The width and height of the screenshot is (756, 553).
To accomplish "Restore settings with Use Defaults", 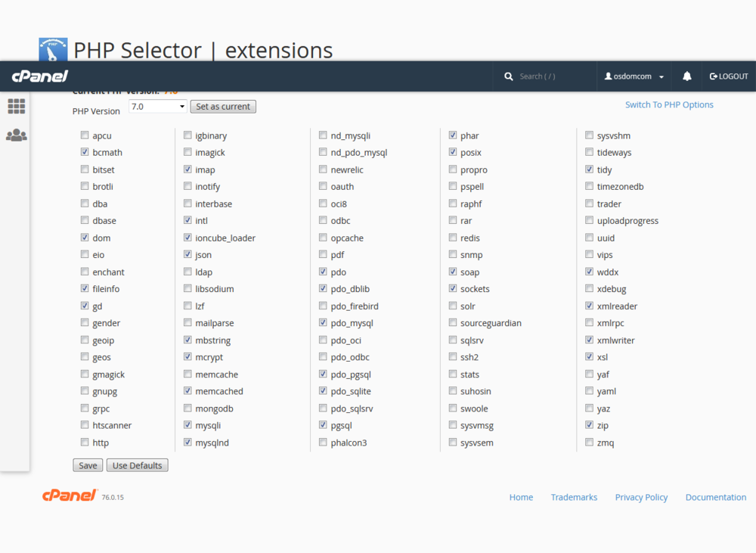I will [137, 465].
